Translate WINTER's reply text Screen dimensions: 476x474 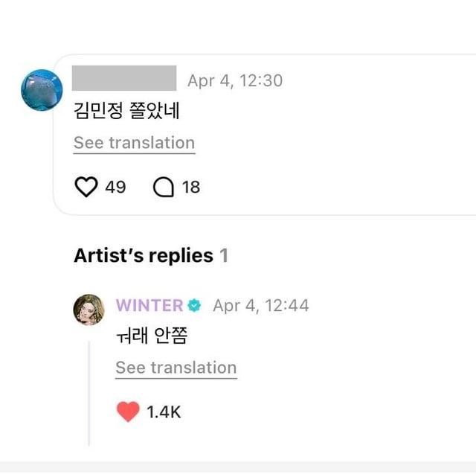176,368
